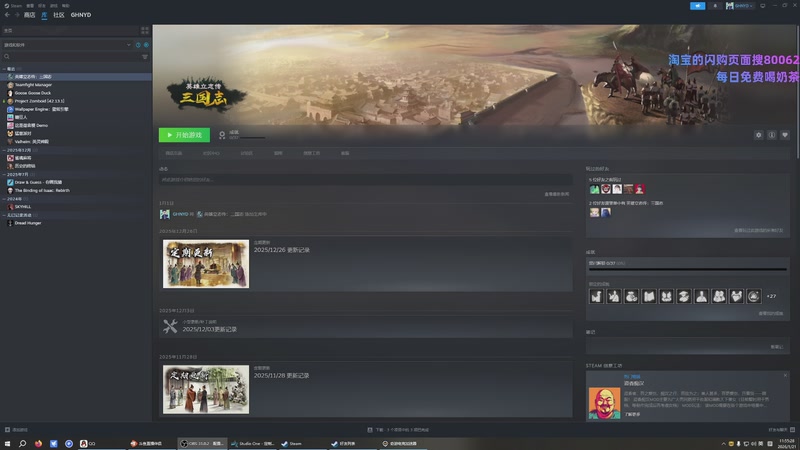Open the Workshop sub-tab under Play

pyautogui.click(x=311, y=153)
